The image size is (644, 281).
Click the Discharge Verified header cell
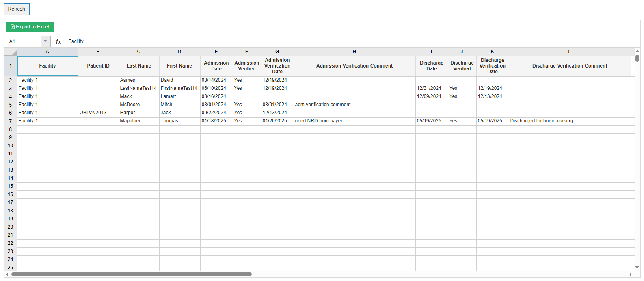tap(462, 66)
